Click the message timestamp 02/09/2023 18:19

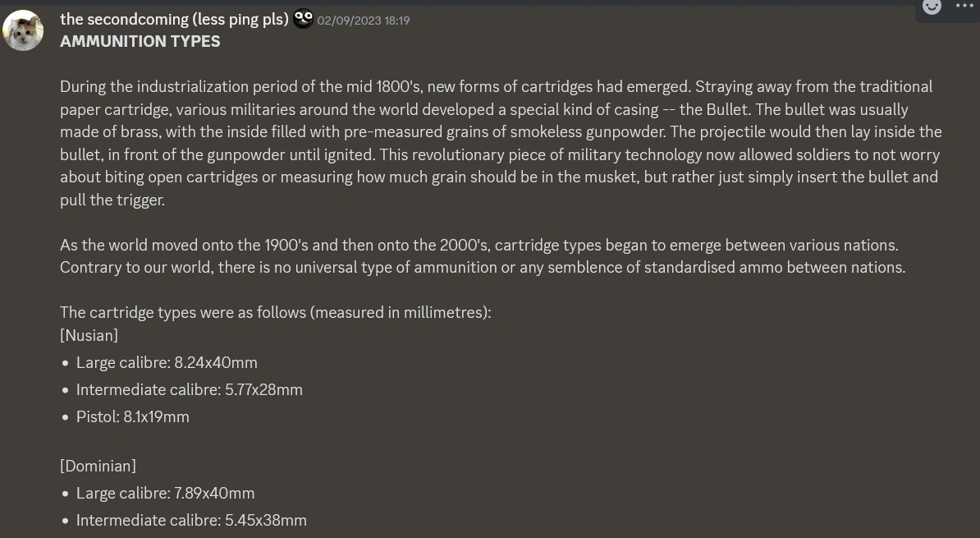pyautogui.click(x=364, y=21)
